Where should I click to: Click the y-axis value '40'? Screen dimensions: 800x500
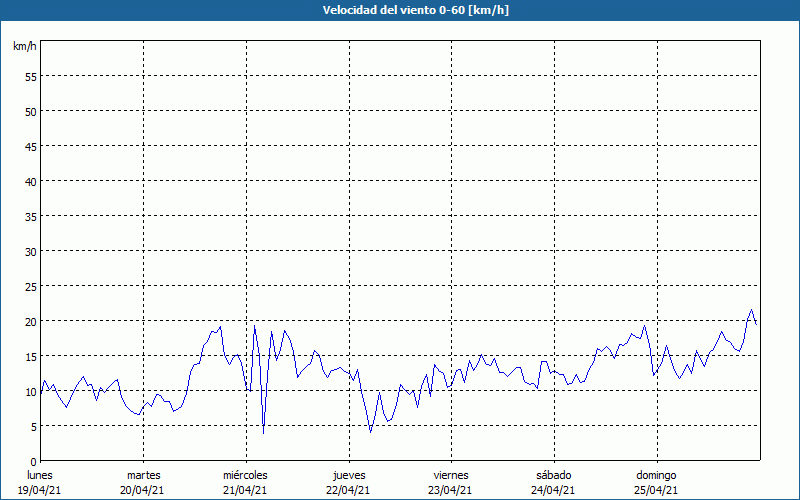tap(31, 182)
